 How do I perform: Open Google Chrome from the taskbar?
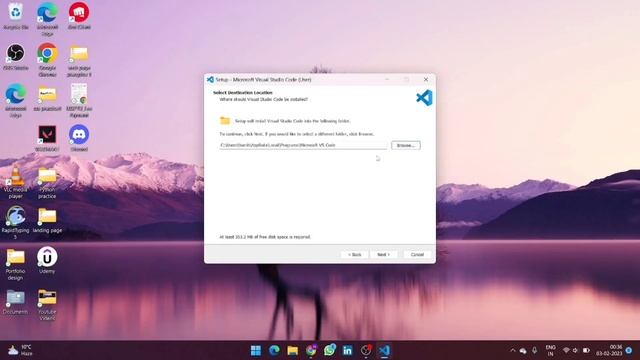click(x=311, y=350)
